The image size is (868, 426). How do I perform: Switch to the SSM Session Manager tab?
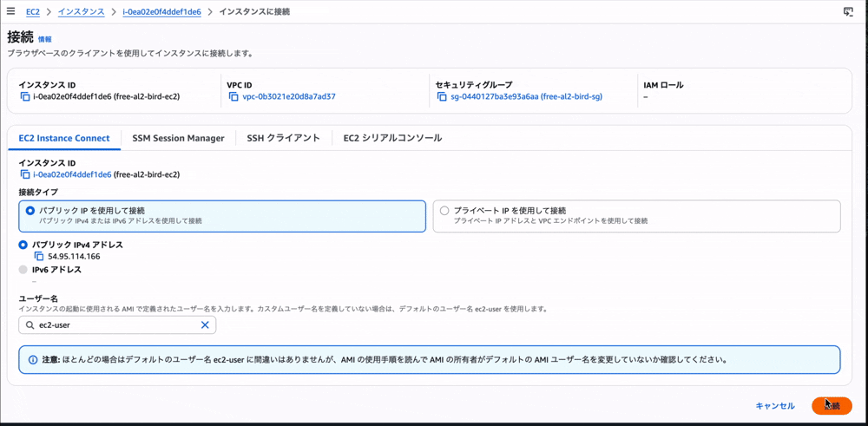pos(178,138)
